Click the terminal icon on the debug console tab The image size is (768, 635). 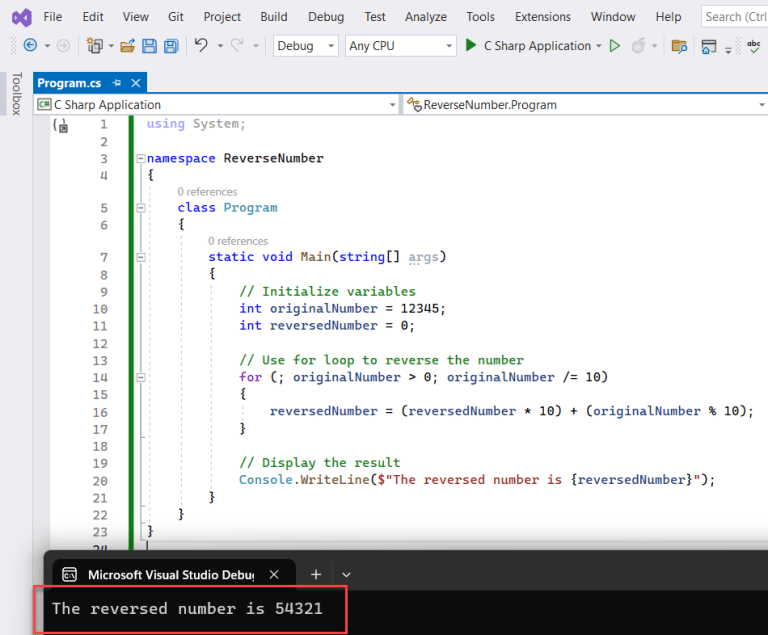click(70, 574)
